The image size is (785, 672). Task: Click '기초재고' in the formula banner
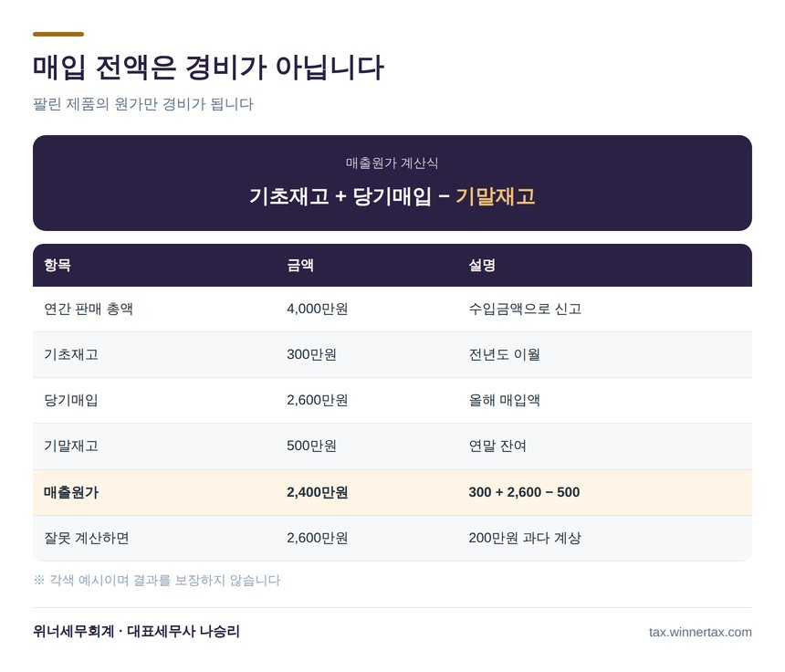pyautogui.click(x=288, y=195)
